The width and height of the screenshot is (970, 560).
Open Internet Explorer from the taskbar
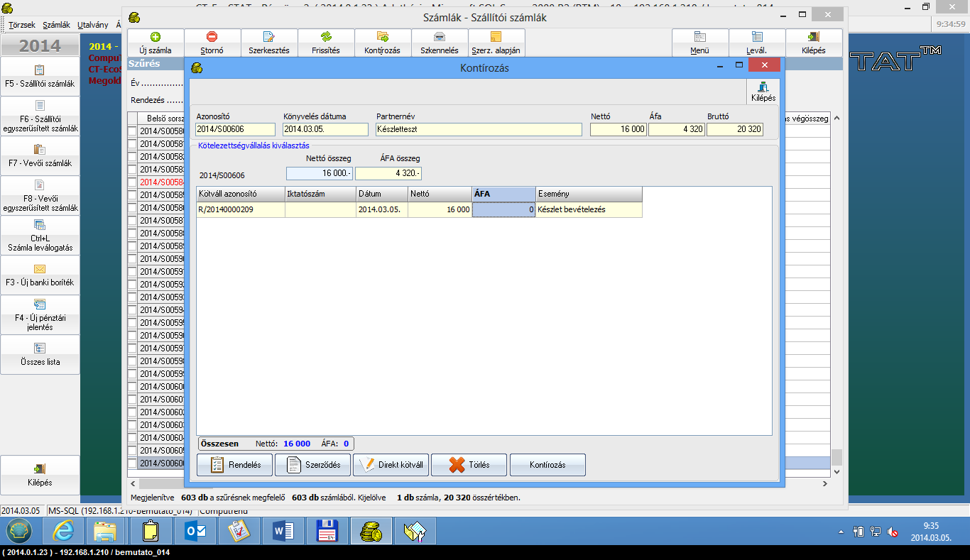pyautogui.click(x=62, y=531)
